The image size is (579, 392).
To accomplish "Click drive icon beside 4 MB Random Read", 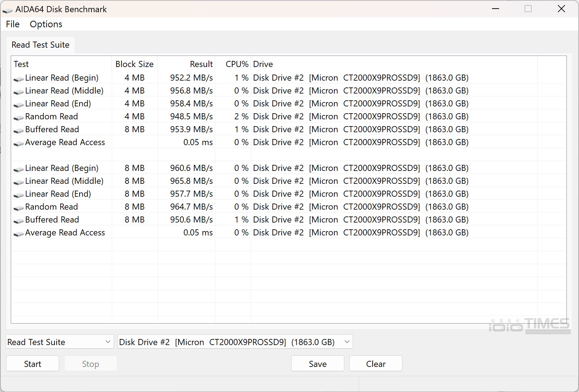I will point(19,118).
